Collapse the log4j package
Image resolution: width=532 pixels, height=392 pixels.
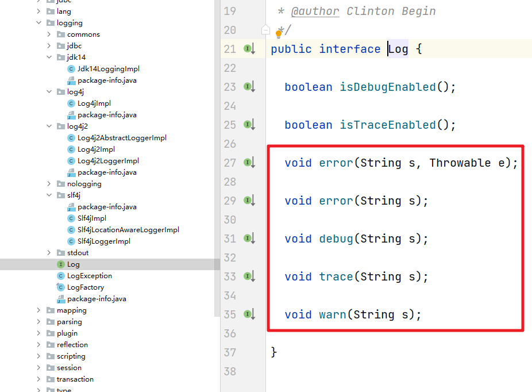click(x=49, y=91)
